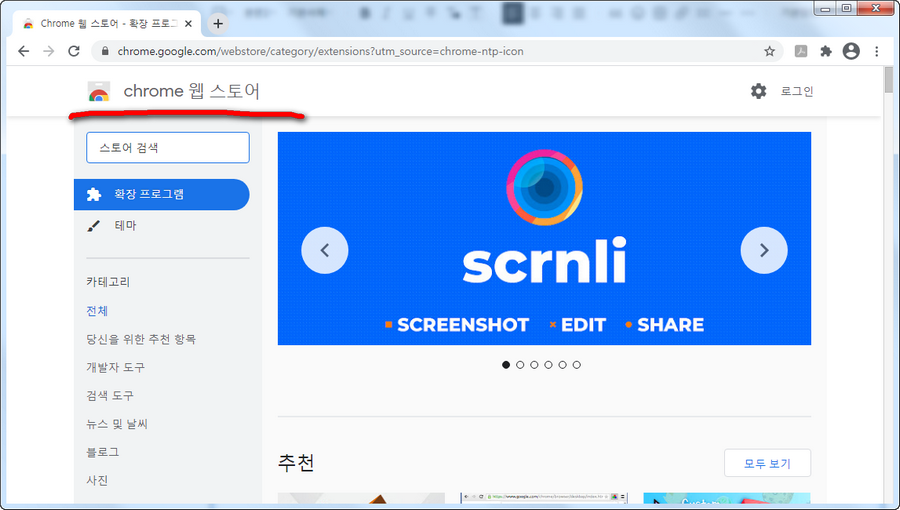Select the sixth carousel dot
900x510 pixels.
(577, 365)
